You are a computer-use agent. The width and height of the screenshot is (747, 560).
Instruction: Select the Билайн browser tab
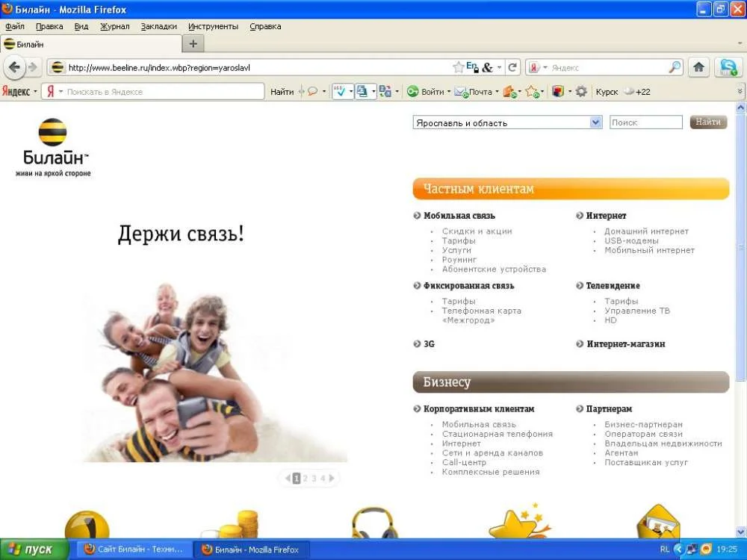(90, 44)
